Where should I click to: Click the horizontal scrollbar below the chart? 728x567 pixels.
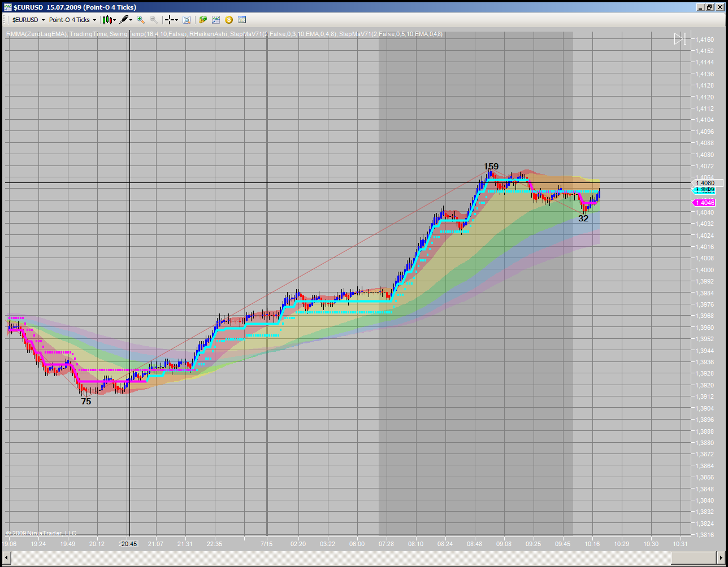point(364,558)
